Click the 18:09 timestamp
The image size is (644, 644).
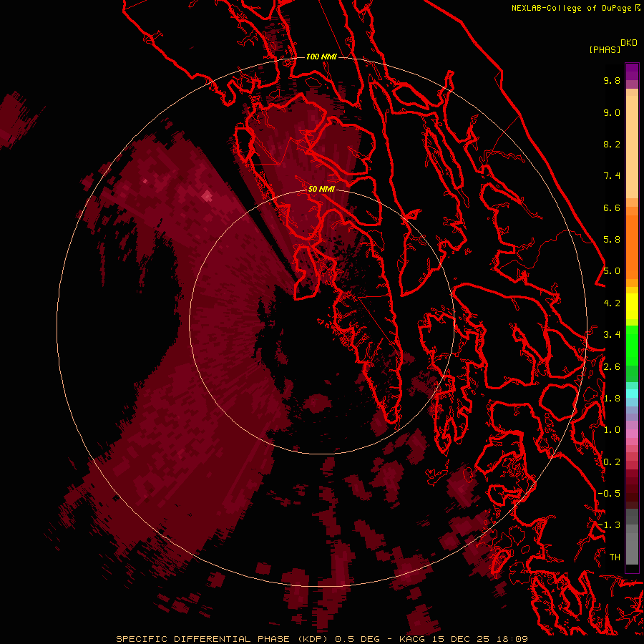(x=512, y=639)
